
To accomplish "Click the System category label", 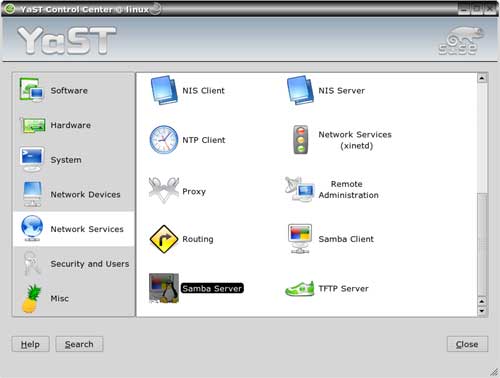I will click(x=66, y=160).
